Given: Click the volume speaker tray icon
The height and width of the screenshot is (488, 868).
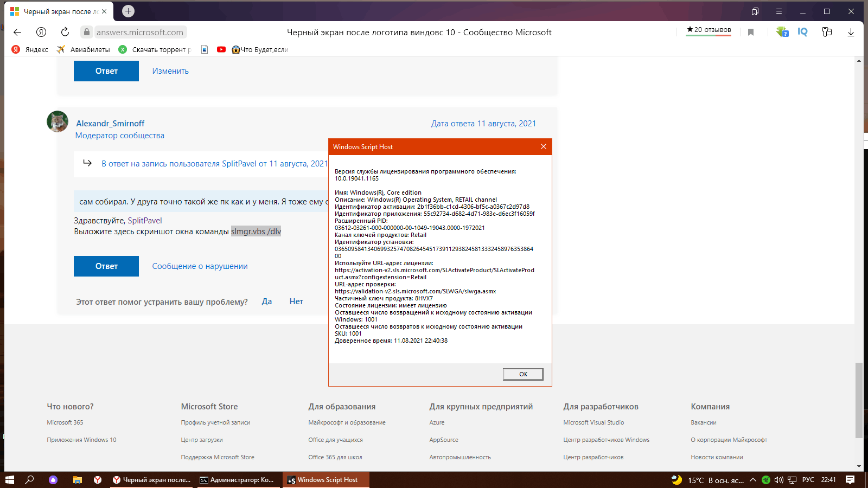Looking at the screenshot, I should point(778,480).
